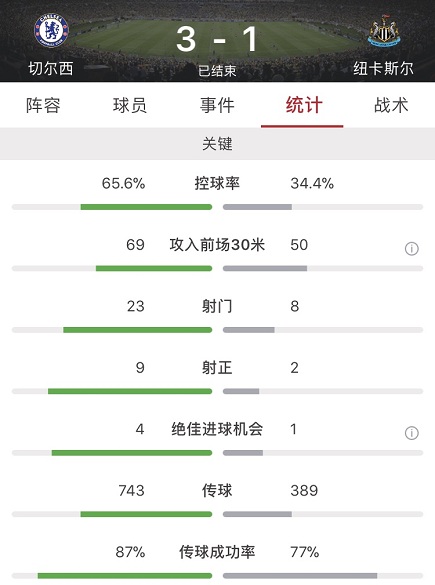Viewport: 435px width, 585px height.
Task: Open info icon for 攻入前场30米
Action: click(411, 248)
